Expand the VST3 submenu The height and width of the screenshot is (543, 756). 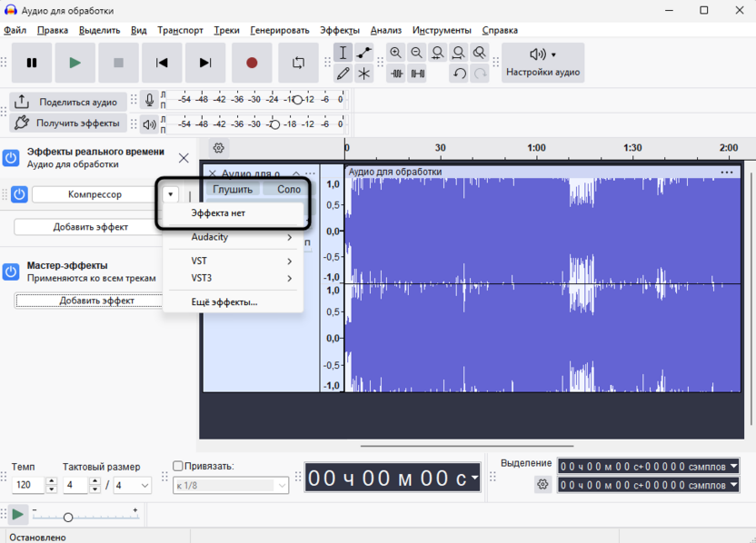point(234,278)
